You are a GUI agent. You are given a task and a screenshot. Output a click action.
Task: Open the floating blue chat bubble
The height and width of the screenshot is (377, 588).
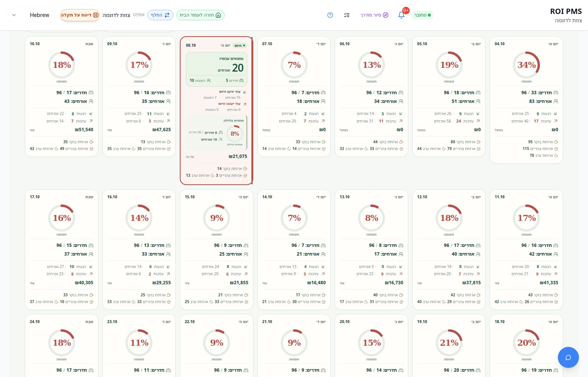(x=568, y=357)
